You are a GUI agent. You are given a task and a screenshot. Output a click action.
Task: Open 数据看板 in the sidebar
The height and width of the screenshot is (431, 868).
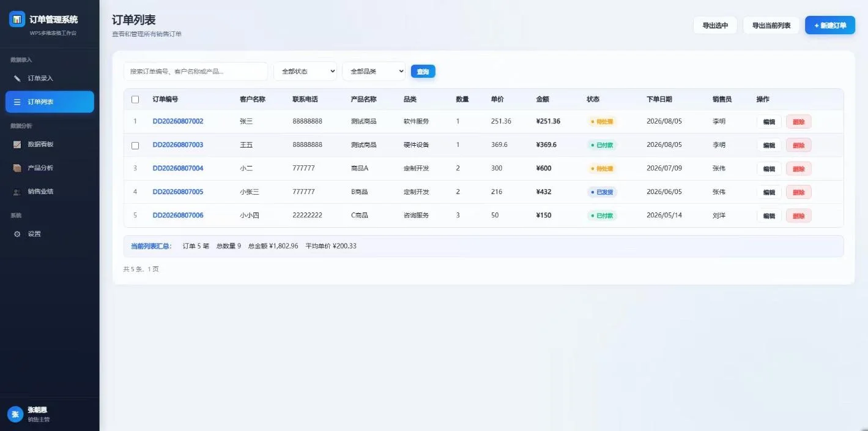pyautogui.click(x=50, y=144)
